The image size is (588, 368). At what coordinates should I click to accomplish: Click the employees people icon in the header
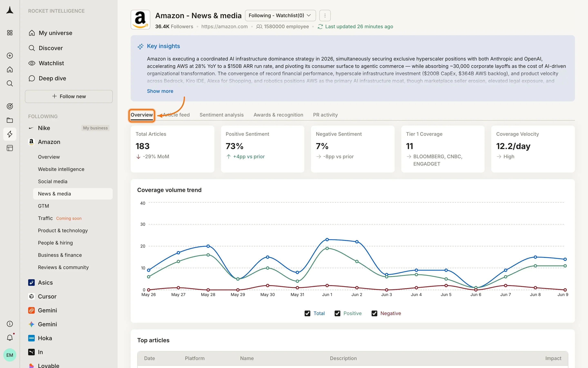[259, 27]
